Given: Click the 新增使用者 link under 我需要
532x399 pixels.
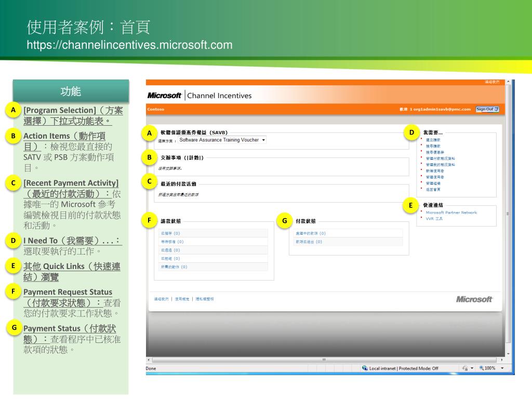Looking at the screenshot, I should click(x=435, y=171).
